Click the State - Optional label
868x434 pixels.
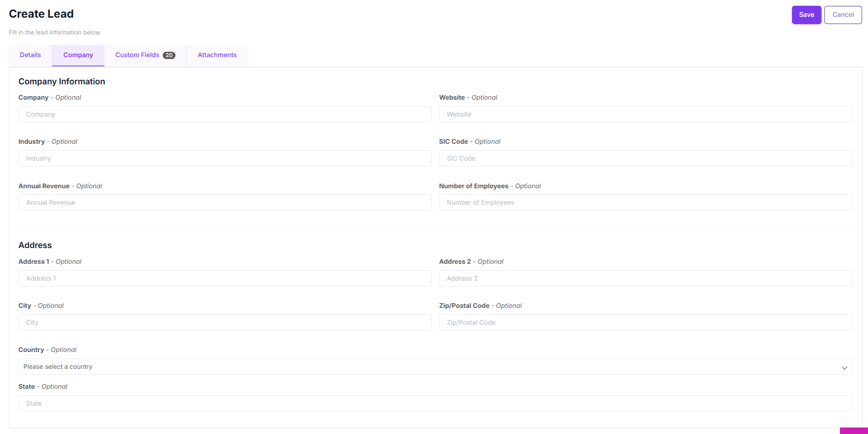pyautogui.click(x=43, y=386)
